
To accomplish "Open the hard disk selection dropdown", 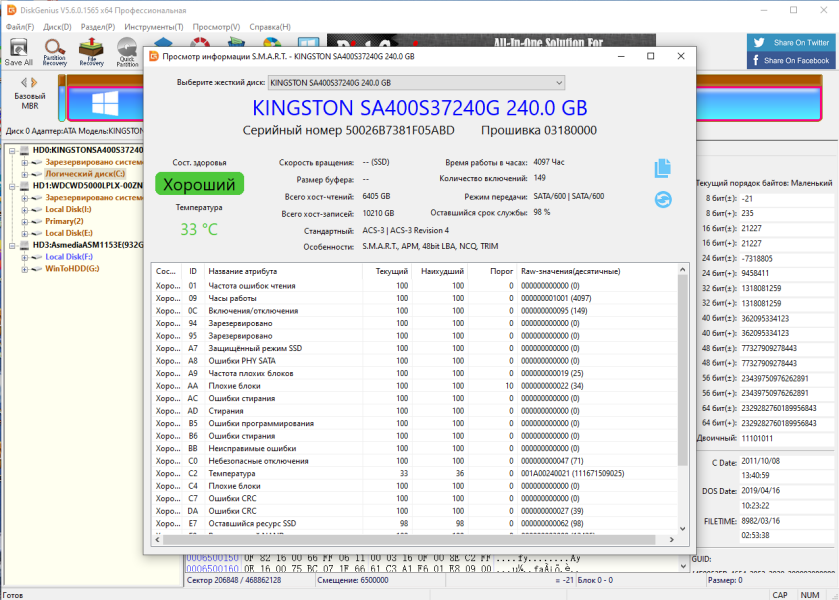I will (416, 83).
